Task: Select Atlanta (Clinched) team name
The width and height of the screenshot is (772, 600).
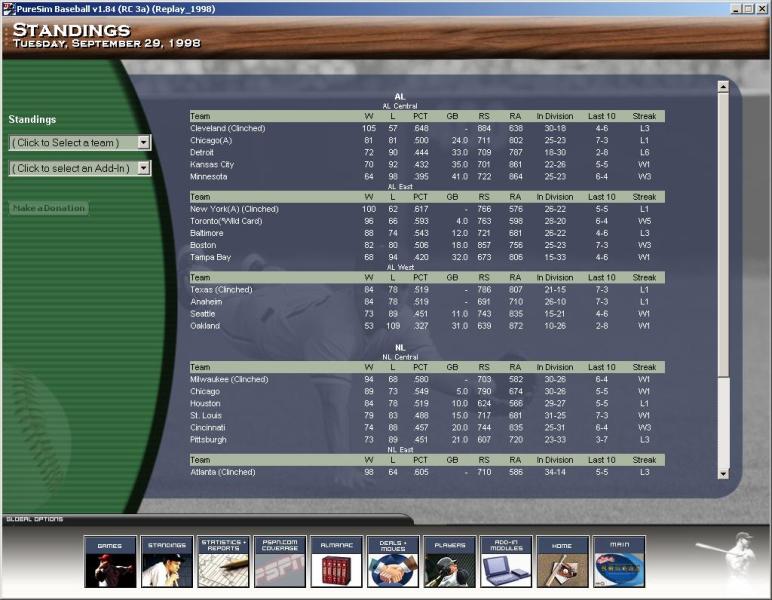Action: (x=223, y=472)
